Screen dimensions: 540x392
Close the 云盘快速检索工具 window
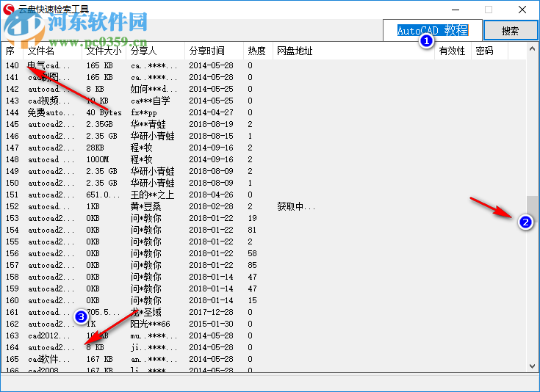[x=522, y=10]
